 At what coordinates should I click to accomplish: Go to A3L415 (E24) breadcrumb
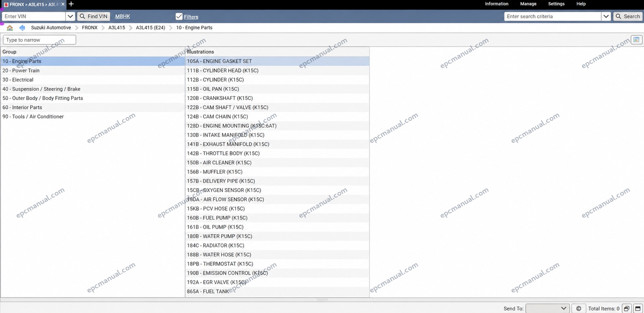tap(150, 28)
